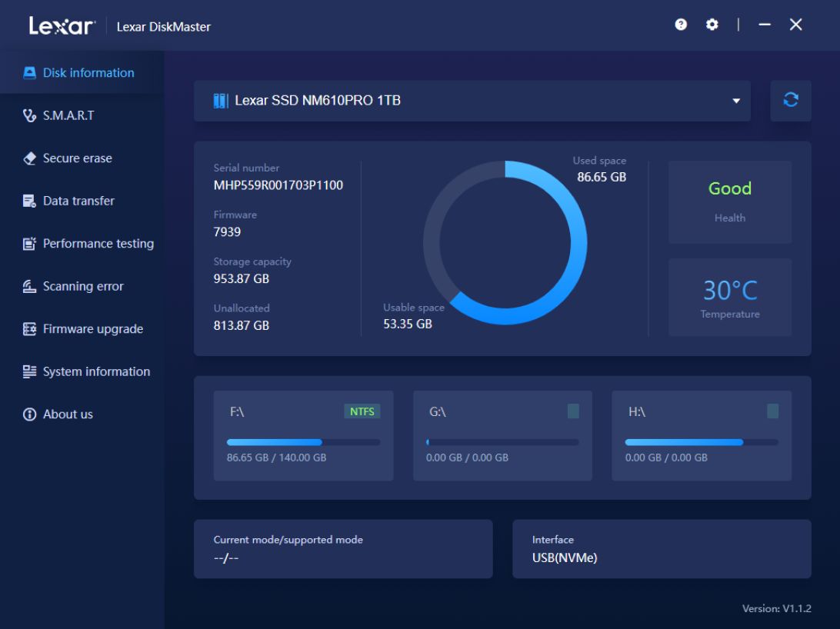Image resolution: width=840 pixels, height=629 pixels.
Task: Click the usage bar of partition F:\
Action: [302, 441]
